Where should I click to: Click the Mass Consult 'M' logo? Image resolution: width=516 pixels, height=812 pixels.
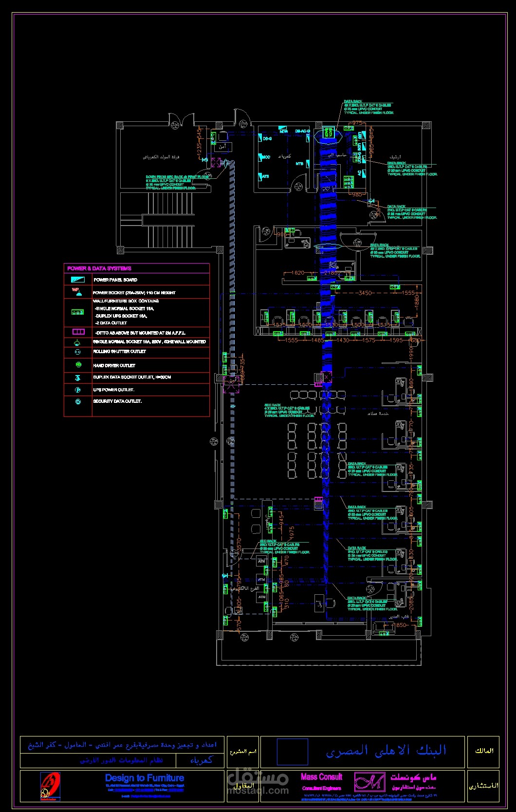coord(369,782)
